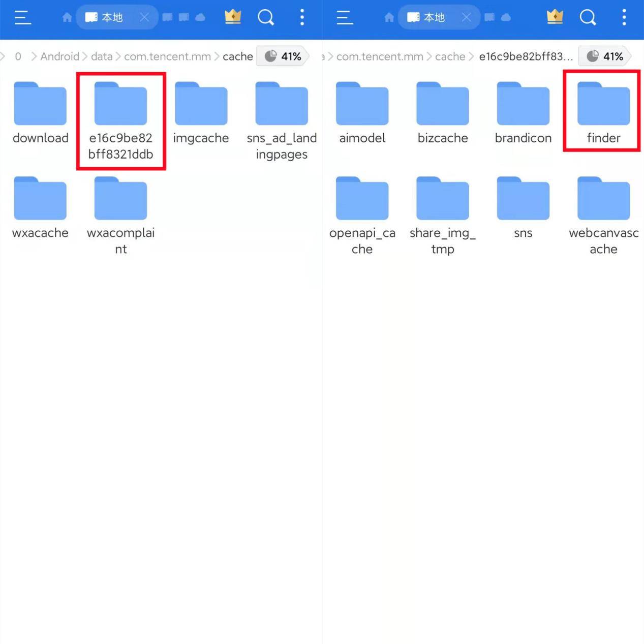
Task: Open the three-dot overflow menu in left pane
Action: (x=302, y=17)
